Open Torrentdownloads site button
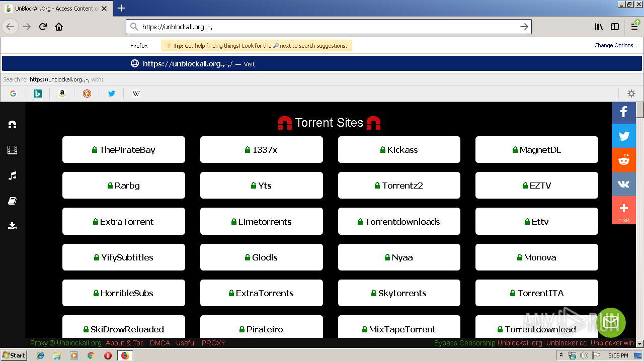 tap(399, 221)
